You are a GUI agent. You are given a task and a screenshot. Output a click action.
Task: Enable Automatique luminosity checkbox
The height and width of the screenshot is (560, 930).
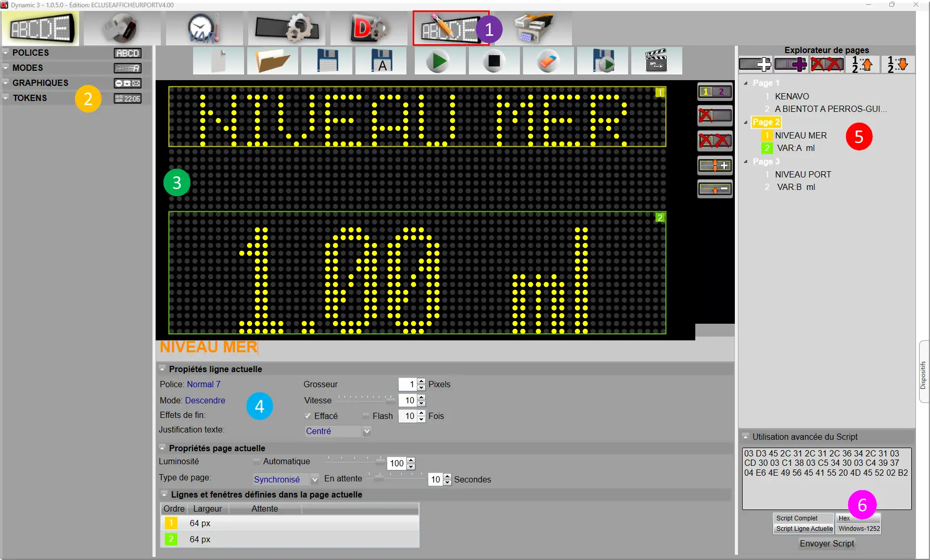click(257, 462)
